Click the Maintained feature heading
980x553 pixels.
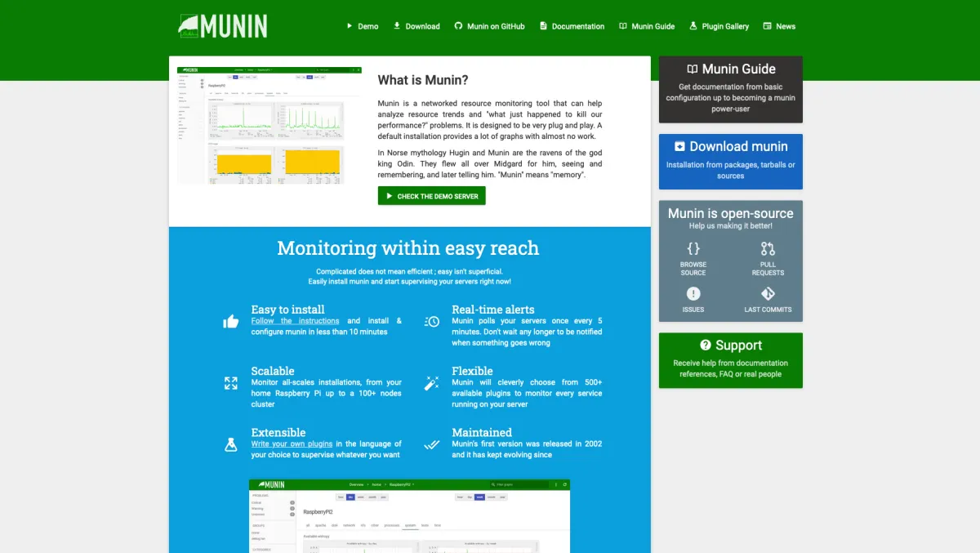coord(482,433)
